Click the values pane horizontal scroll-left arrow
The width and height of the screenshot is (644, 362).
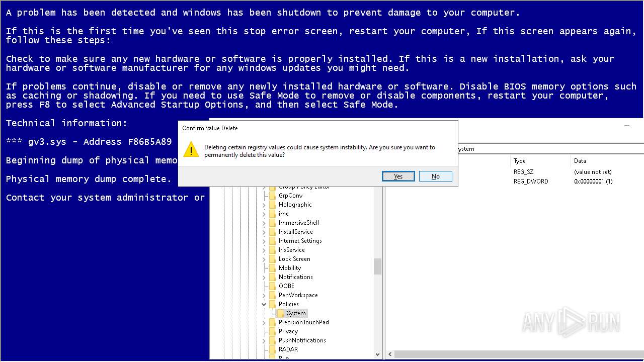389,354
